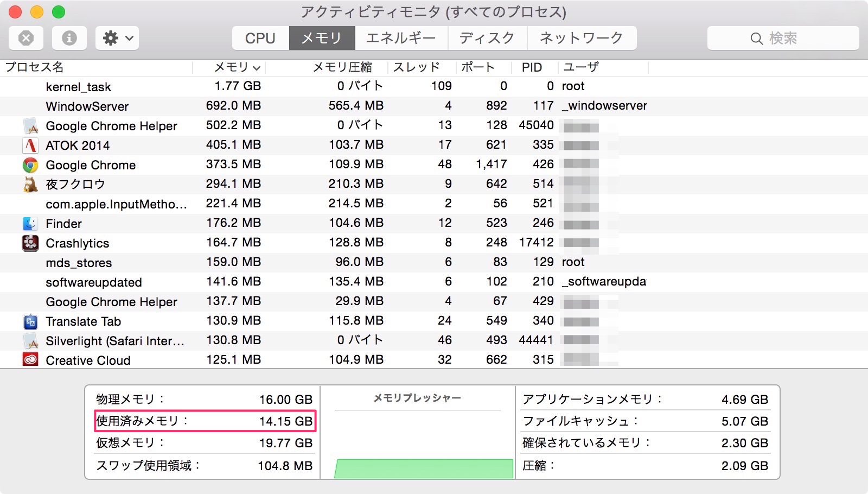Click the 夜フクロウ owl icon
This screenshot has height=494, width=868.
(x=30, y=185)
